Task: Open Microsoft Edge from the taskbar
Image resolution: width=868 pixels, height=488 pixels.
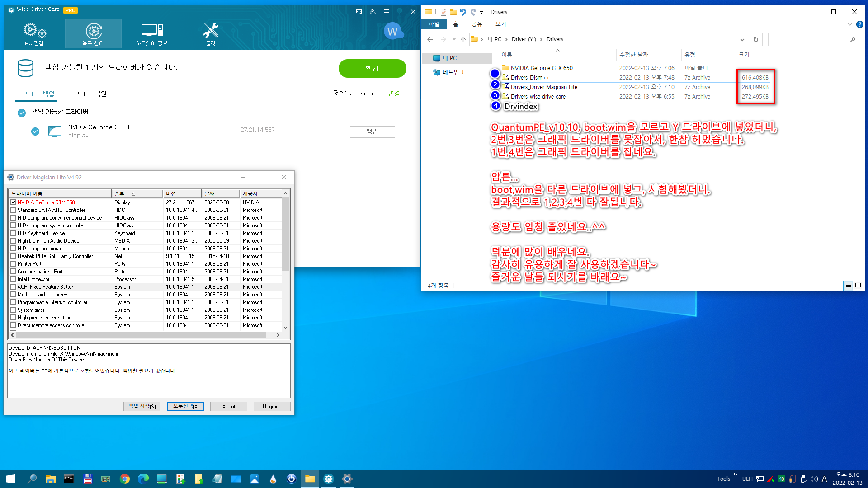Action: pyautogui.click(x=143, y=479)
